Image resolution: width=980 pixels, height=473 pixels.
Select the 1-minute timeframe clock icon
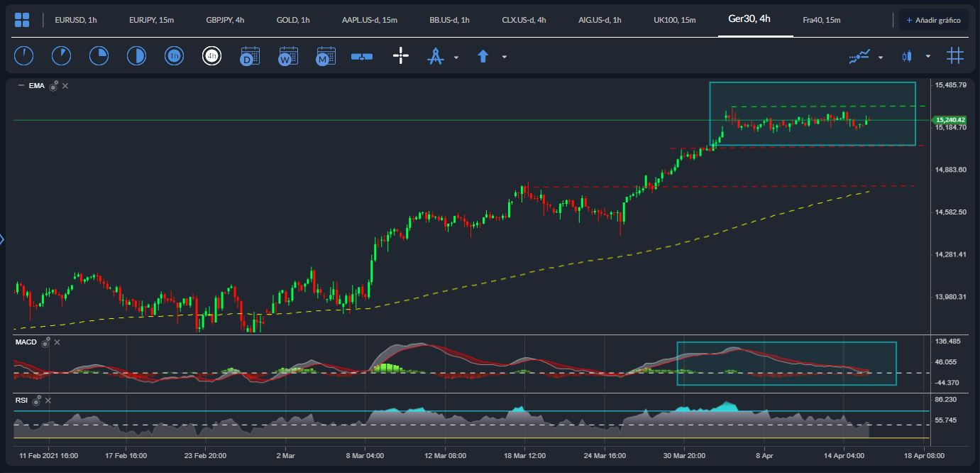coord(24,56)
